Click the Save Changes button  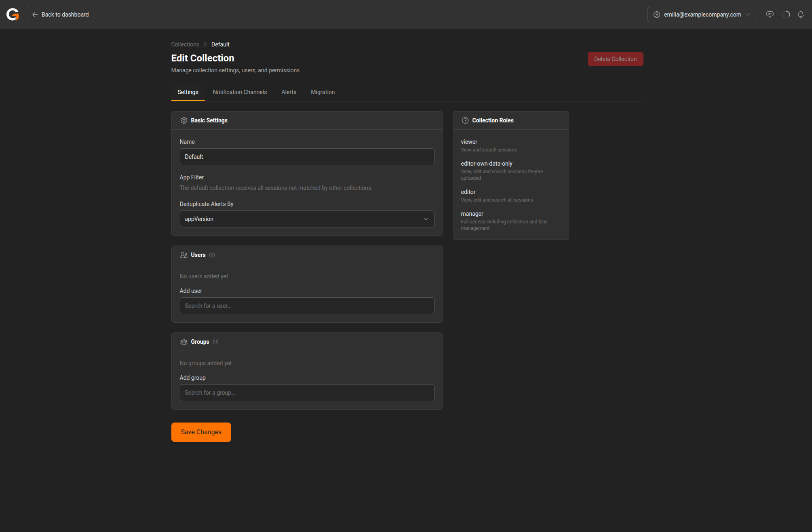click(201, 432)
